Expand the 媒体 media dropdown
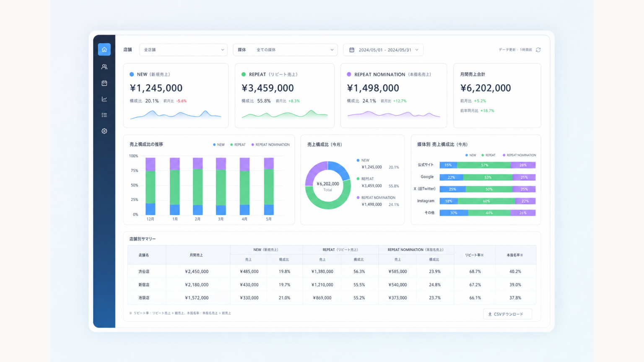Screen dimensions: 644x362 coord(285,50)
